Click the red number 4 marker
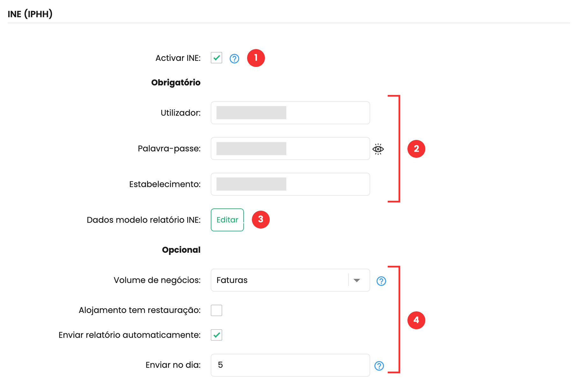 [416, 320]
